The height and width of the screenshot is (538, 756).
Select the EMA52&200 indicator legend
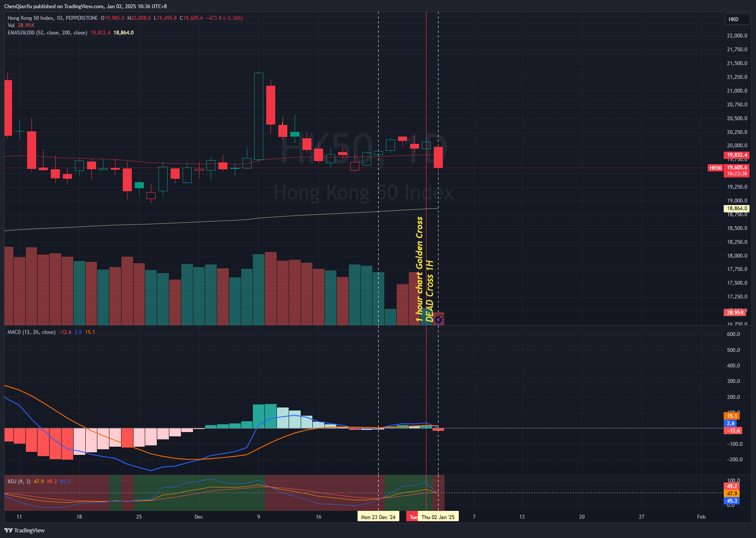47,33
